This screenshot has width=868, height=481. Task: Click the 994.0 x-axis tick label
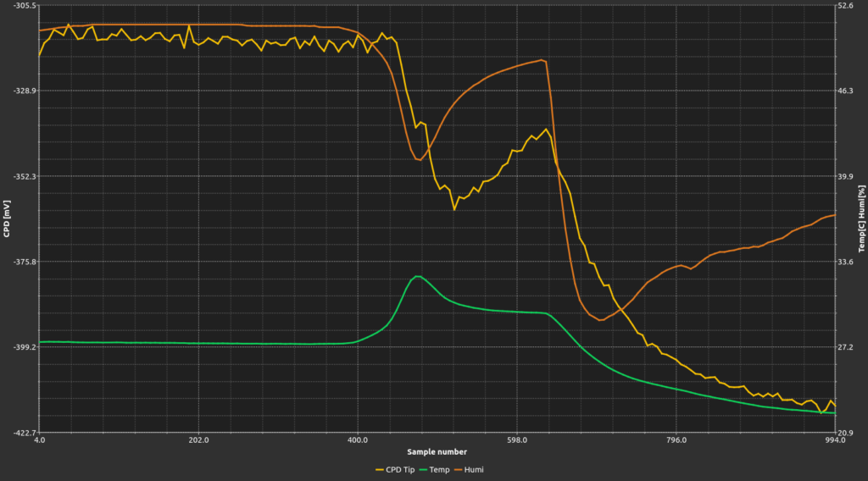tap(836, 440)
